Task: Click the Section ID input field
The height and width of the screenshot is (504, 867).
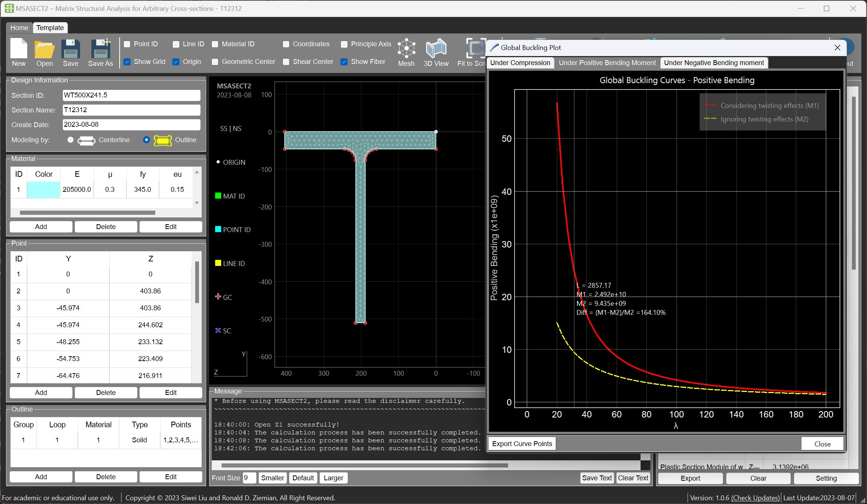Action: 131,95
